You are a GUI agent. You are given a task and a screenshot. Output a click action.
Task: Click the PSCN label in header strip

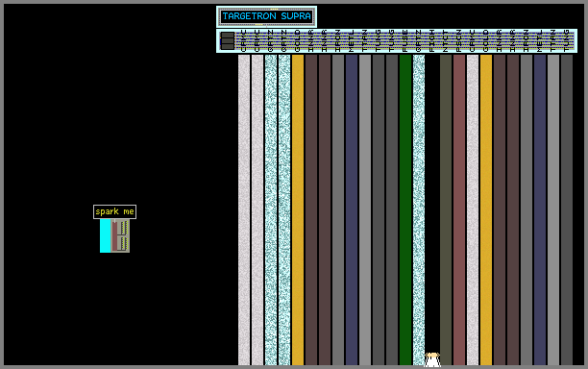[x=459, y=41]
